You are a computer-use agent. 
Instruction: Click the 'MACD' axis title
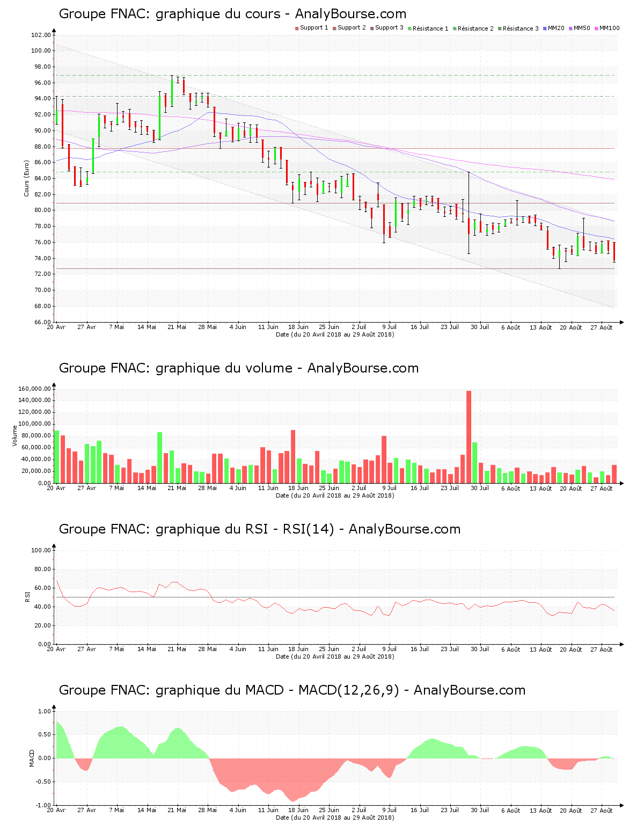32,758
